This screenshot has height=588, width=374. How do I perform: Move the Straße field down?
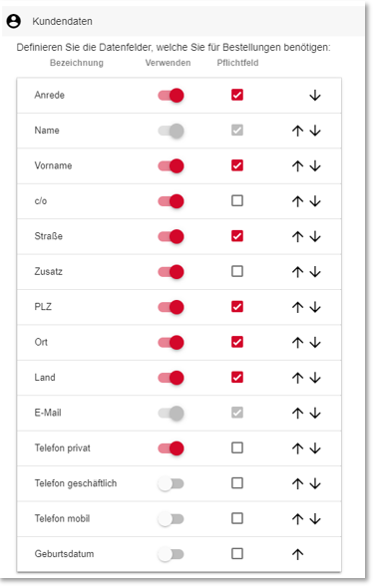click(315, 236)
